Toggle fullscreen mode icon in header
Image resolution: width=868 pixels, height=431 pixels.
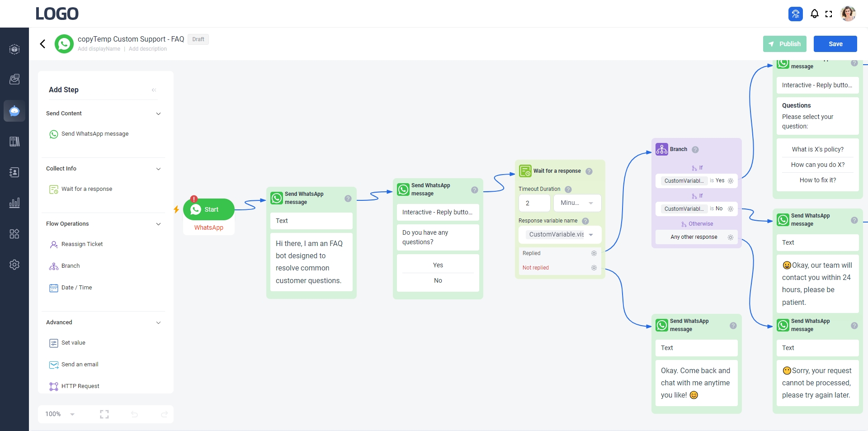(x=829, y=14)
